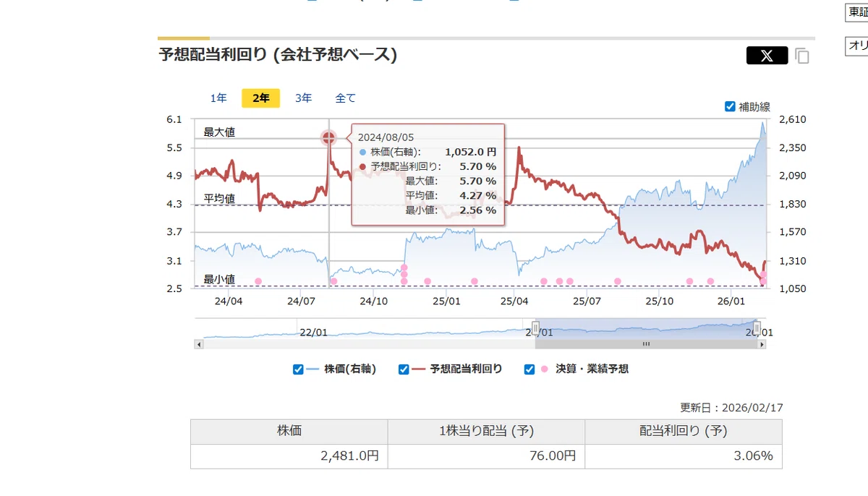Image resolution: width=868 pixels, height=496 pixels.
Task: Click the left range navigator handle
Action: pos(535,328)
